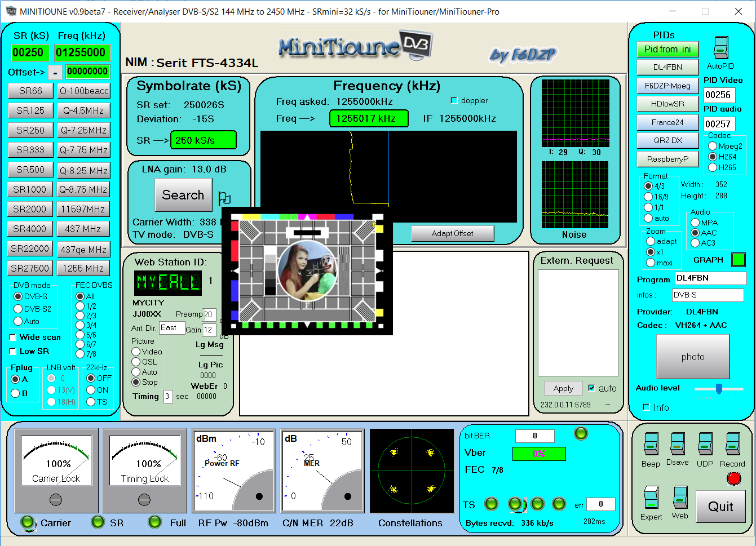Enable Low SR checkbox
The image size is (756, 546).
click(x=13, y=352)
